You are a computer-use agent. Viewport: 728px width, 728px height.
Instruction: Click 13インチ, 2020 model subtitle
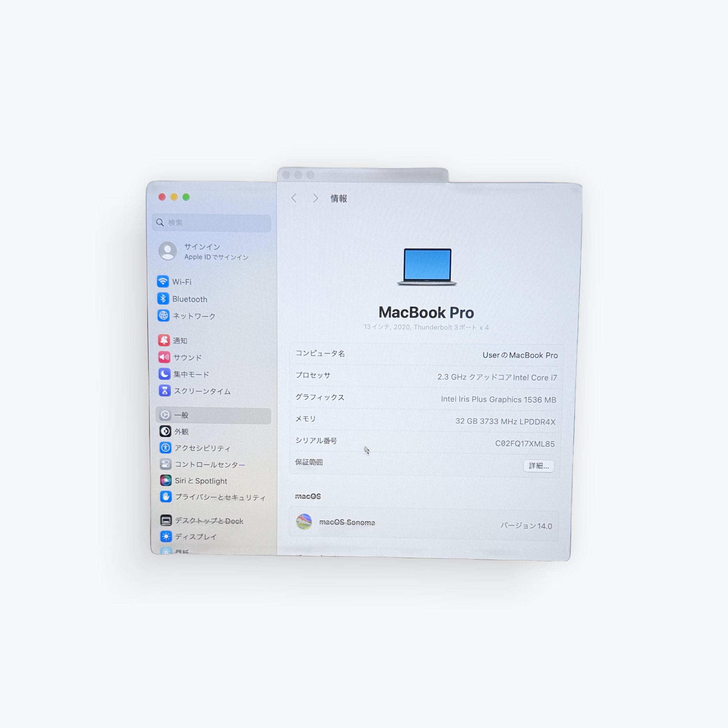click(x=426, y=327)
